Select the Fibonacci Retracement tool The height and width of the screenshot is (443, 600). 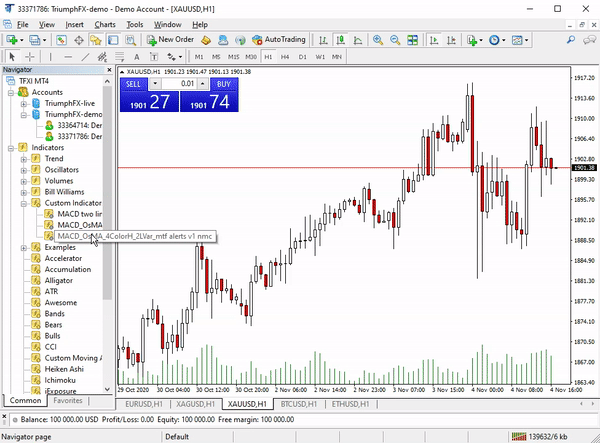click(119, 57)
